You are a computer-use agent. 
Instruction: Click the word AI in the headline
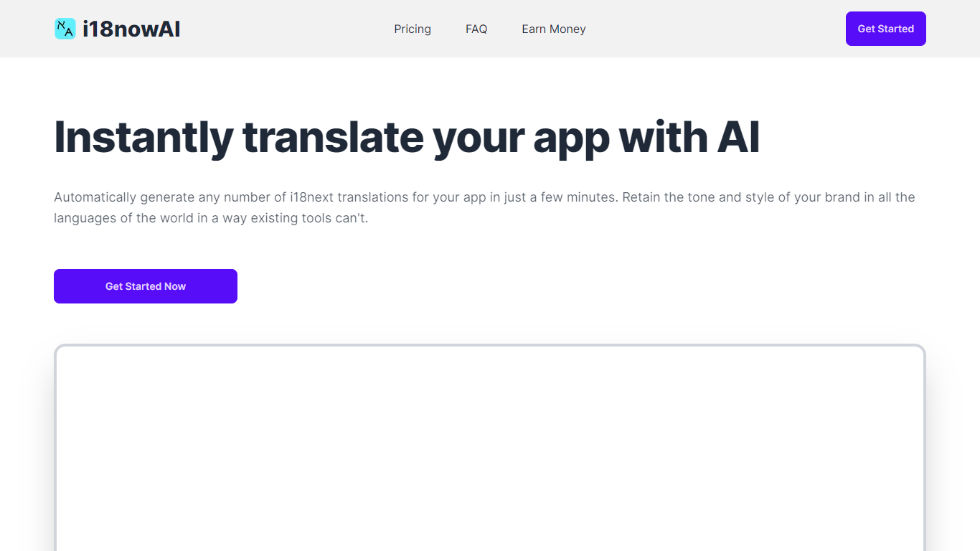coord(738,136)
